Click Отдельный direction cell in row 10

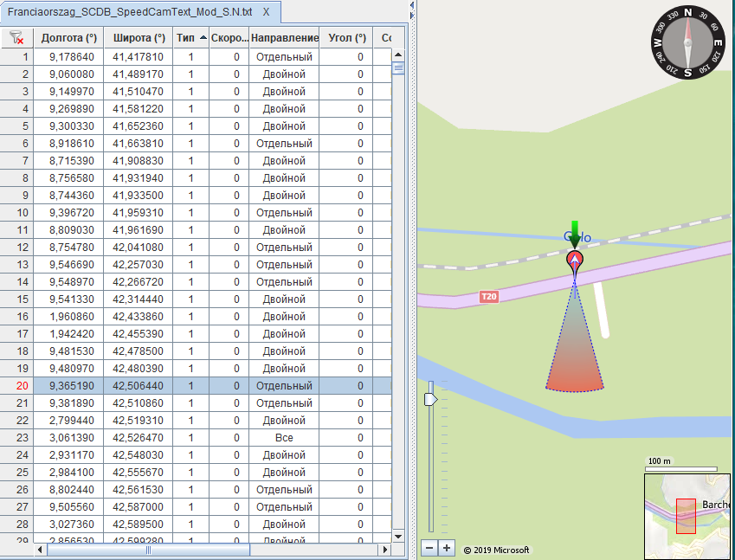[284, 213]
